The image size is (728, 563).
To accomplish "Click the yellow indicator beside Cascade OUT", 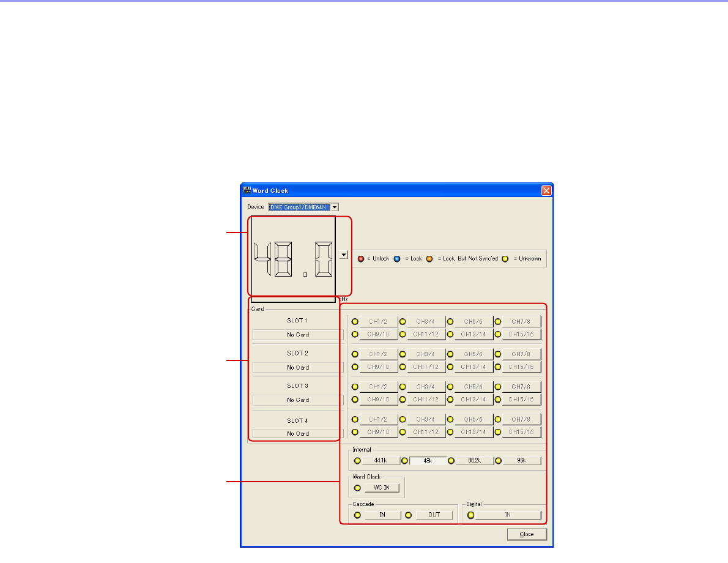I will (x=408, y=515).
